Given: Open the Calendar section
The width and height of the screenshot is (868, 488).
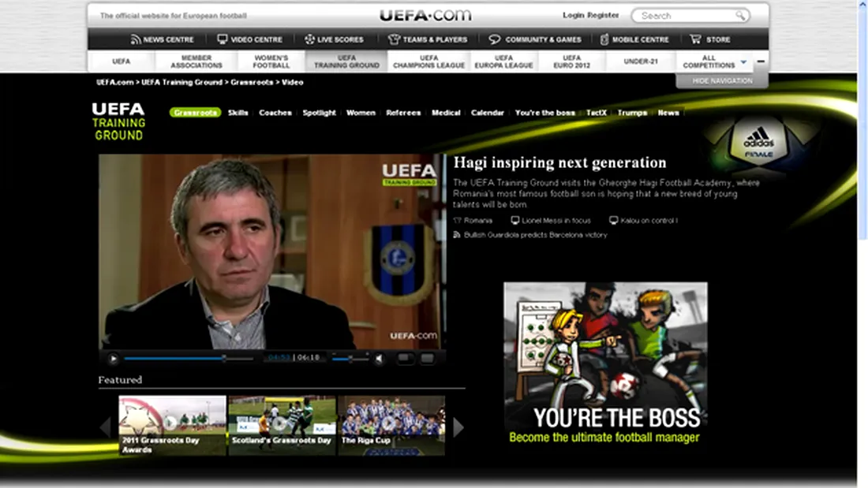Looking at the screenshot, I should pyautogui.click(x=487, y=112).
